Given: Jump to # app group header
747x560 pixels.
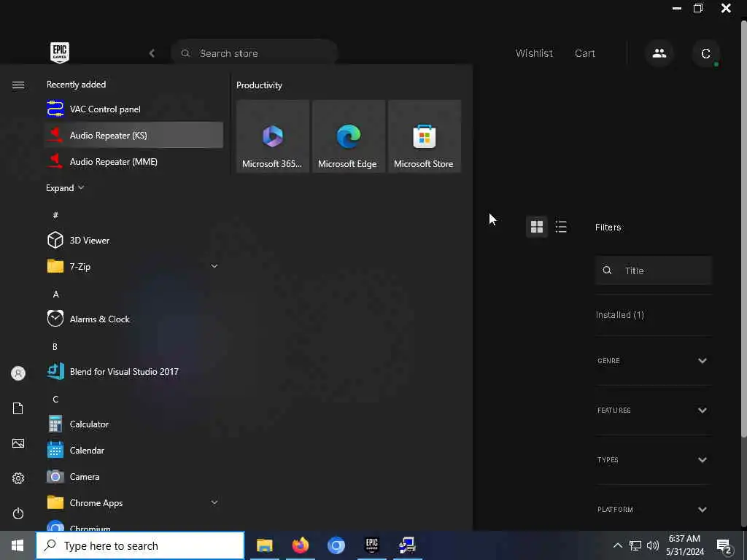Looking at the screenshot, I should coord(55,215).
